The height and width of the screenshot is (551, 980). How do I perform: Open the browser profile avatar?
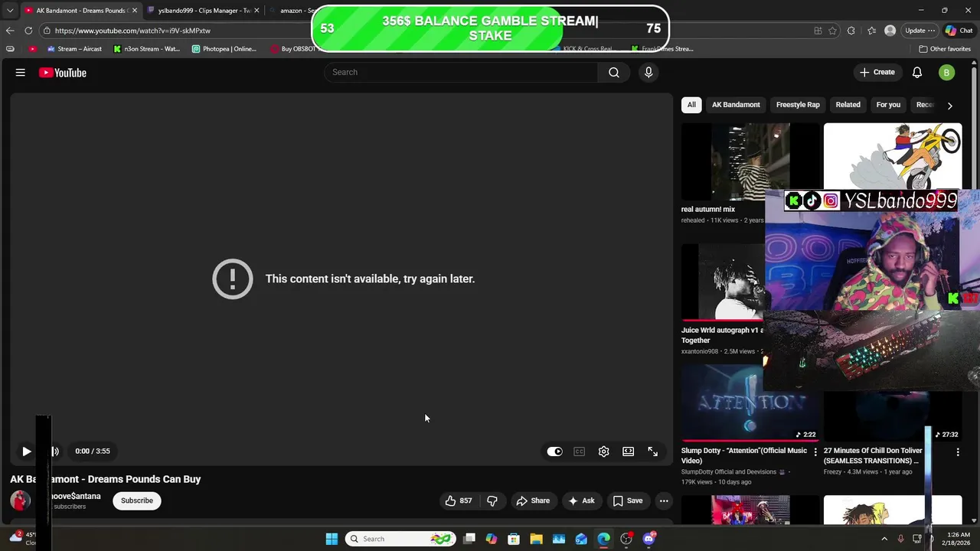(890, 31)
